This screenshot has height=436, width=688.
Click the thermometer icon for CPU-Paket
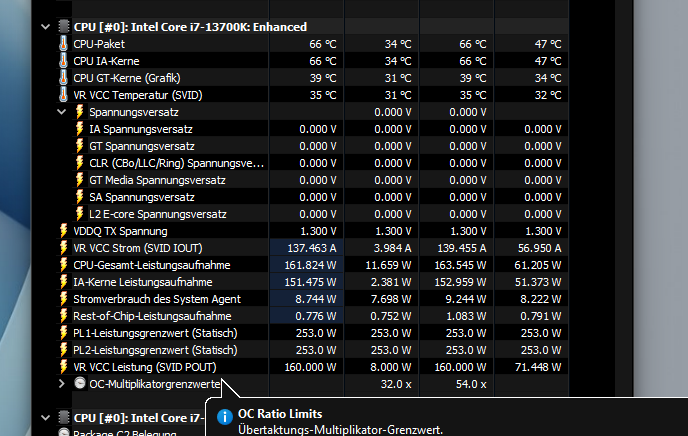pyautogui.click(x=64, y=44)
